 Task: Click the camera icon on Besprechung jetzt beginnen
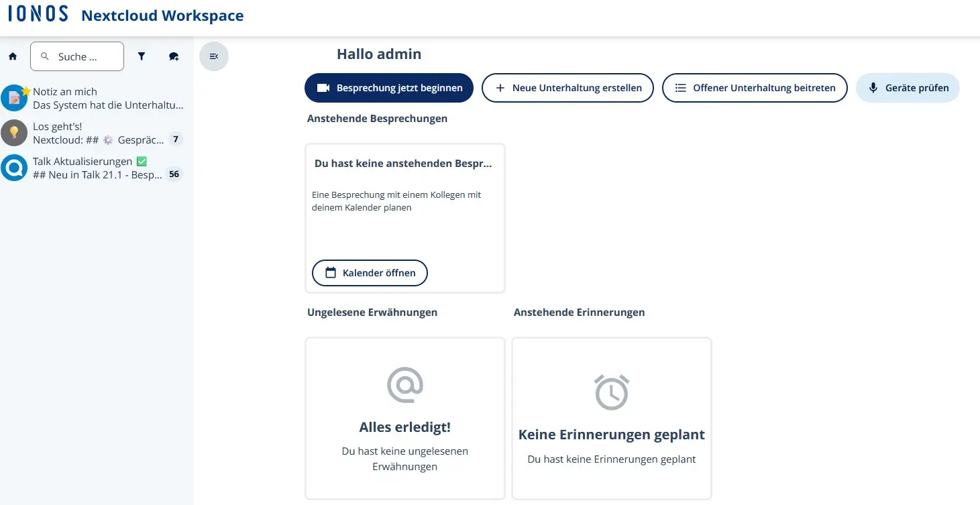pyautogui.click(x=325, y=87)
